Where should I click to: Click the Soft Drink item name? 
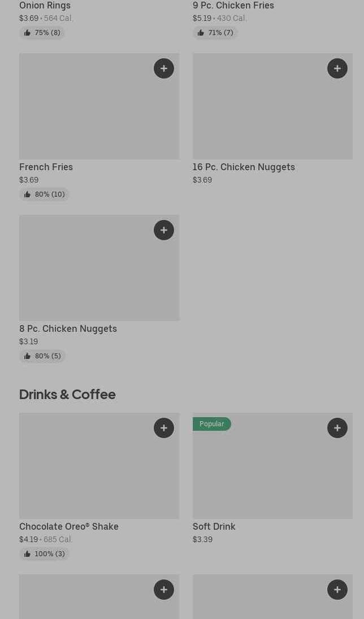[214, 526]
